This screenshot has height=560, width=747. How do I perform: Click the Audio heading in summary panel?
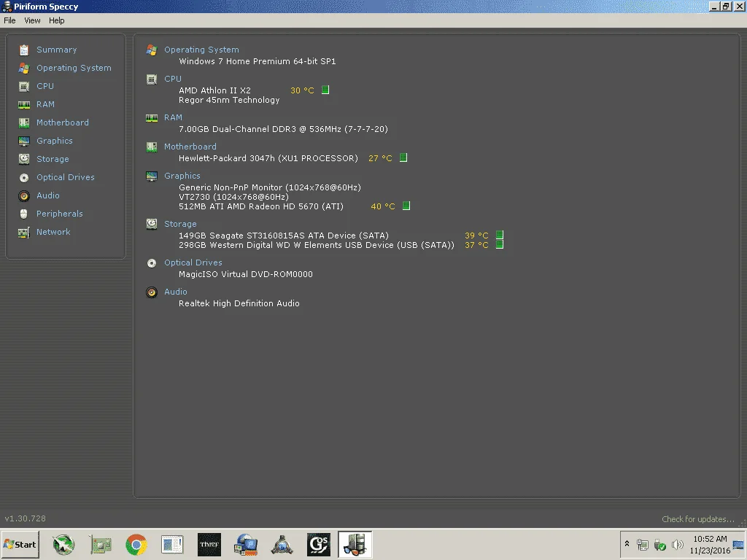click(175, 292)
